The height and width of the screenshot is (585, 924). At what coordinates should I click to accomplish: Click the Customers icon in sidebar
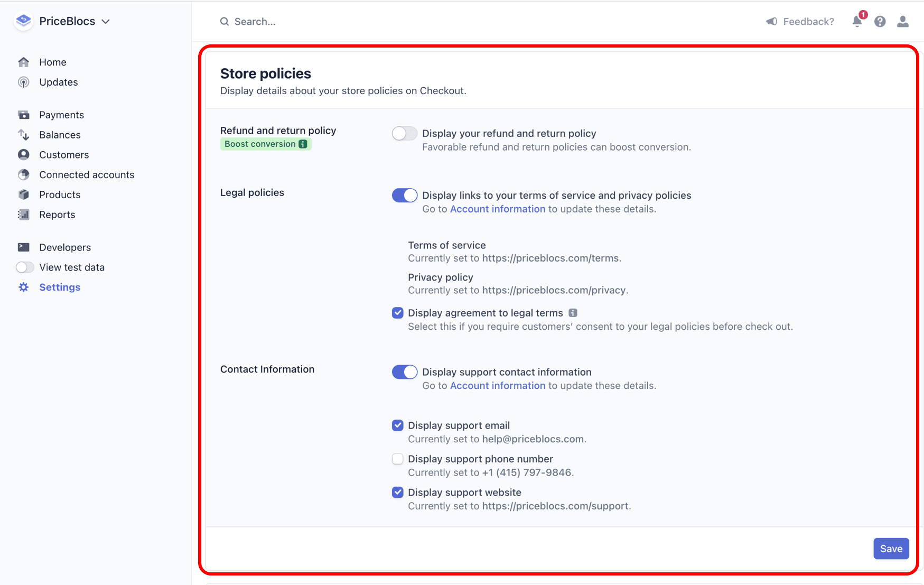[x=24, y=154]
